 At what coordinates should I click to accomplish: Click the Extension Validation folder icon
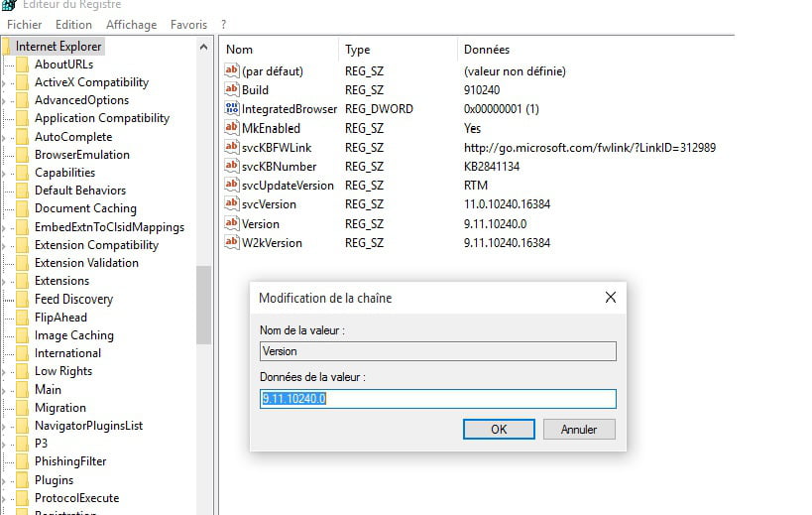tap(22, 263)
